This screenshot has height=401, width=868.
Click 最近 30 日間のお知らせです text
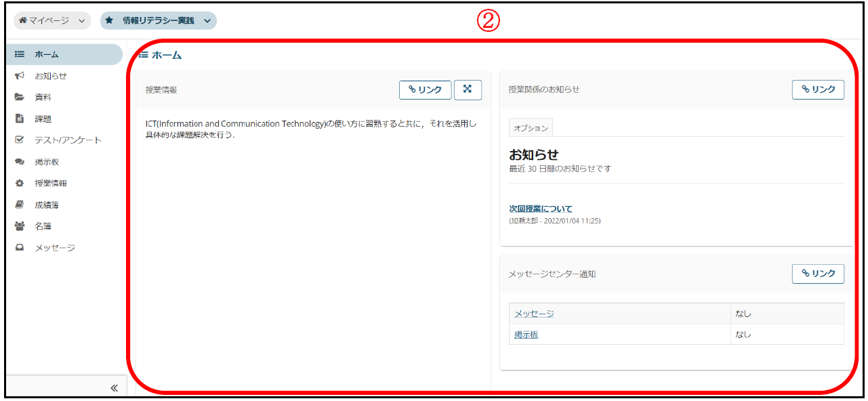pos(560,169)
